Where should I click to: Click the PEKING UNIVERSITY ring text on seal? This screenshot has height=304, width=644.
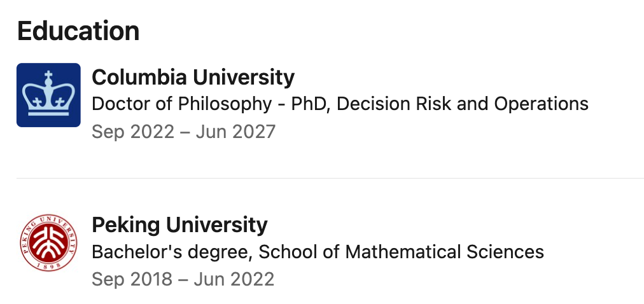(48, 224)
